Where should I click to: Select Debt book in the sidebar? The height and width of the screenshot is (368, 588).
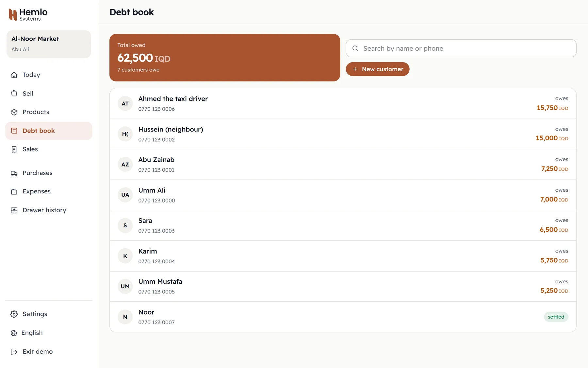(49, 131)
